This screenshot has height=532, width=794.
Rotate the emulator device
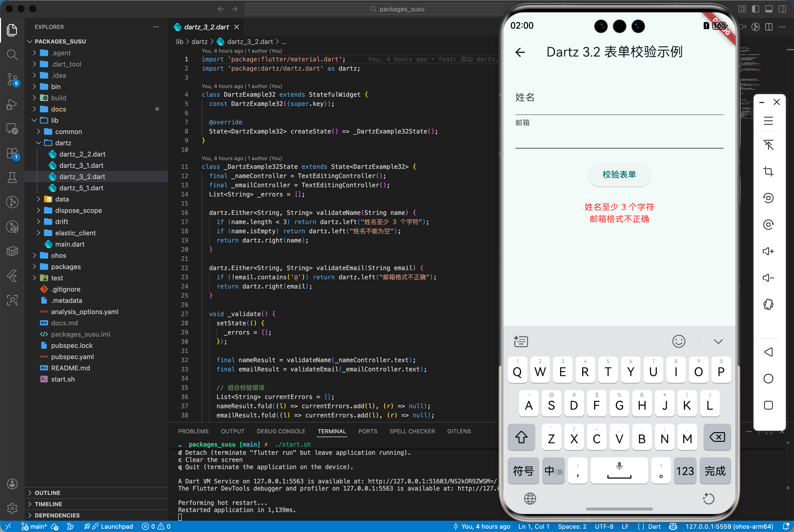[769, 304]
